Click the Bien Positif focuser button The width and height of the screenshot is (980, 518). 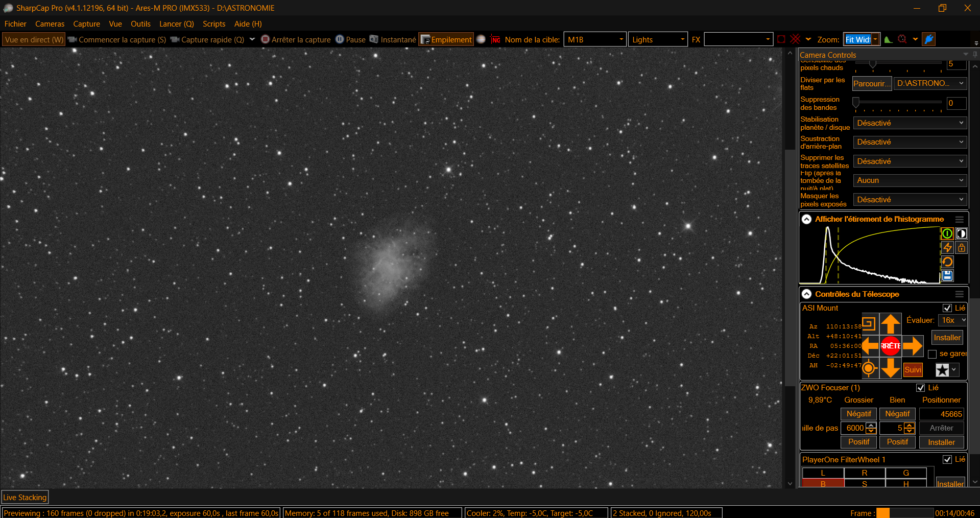(897, 442)
